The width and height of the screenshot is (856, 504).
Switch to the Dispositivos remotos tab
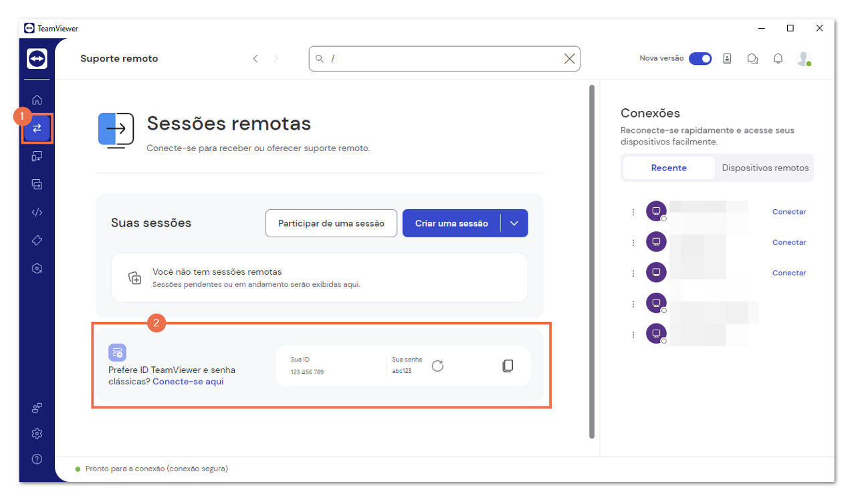tap(764, 168)
